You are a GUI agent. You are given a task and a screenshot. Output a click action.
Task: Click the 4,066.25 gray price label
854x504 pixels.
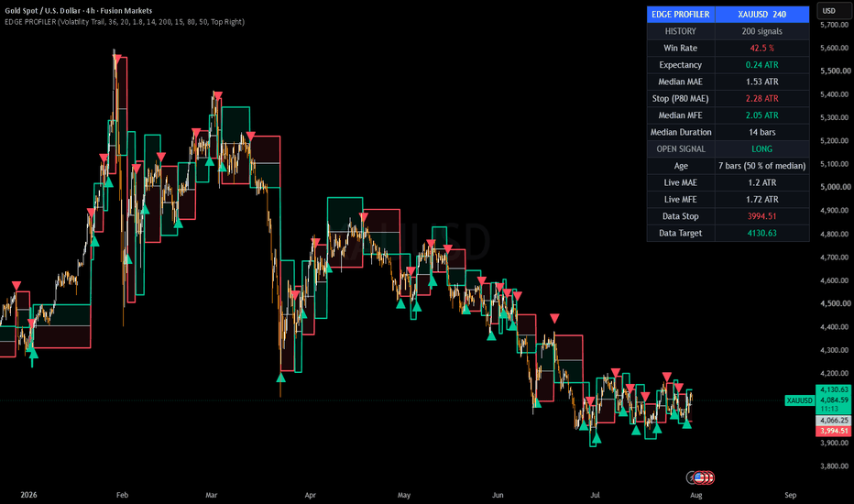833,420
